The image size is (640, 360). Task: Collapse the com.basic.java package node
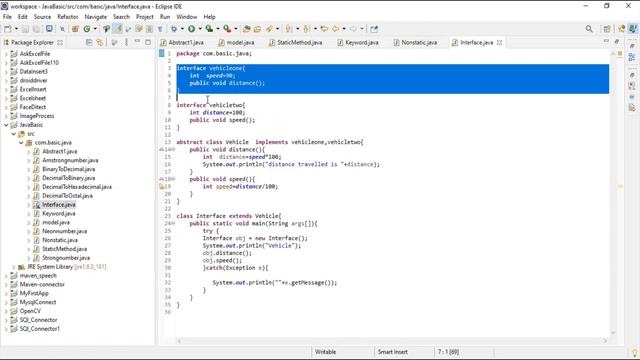pyautogui.click(x=21, y=143)
